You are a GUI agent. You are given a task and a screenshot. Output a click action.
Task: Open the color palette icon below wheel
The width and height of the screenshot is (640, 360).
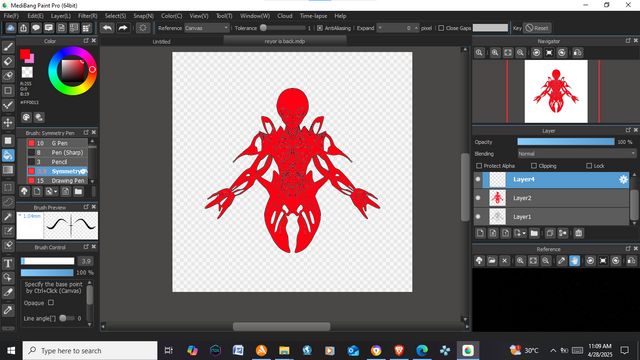click(x=26, y=118)
